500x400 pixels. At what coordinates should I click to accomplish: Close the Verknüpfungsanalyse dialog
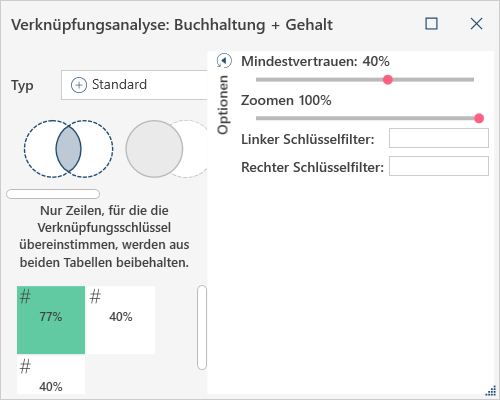point(476,24)
